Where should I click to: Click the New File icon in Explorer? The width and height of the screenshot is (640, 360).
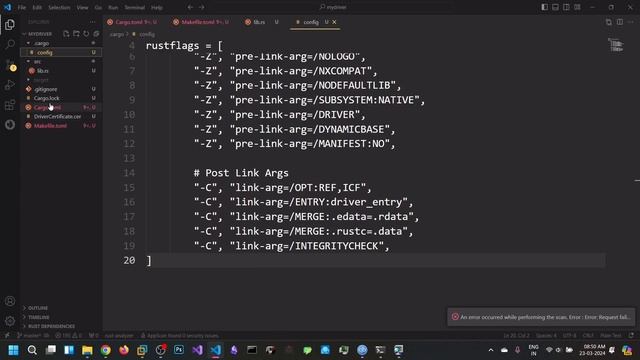(x=66, y=34)
